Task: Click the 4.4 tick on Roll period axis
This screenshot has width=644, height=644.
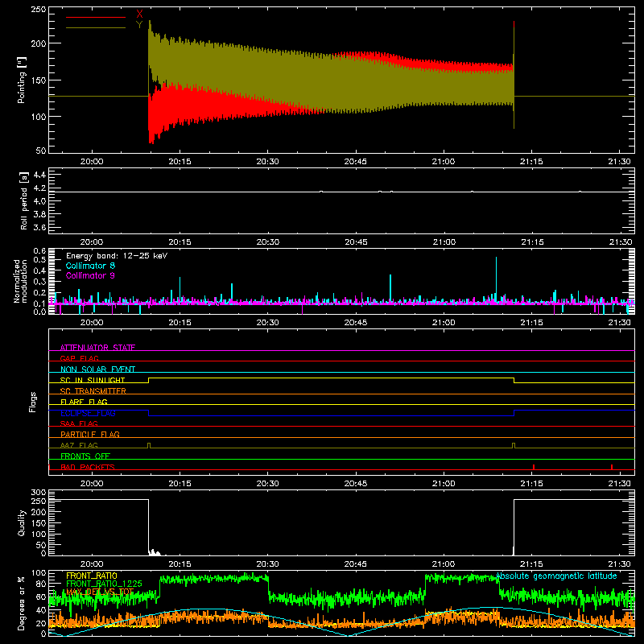Action: [x=39, y=175]
